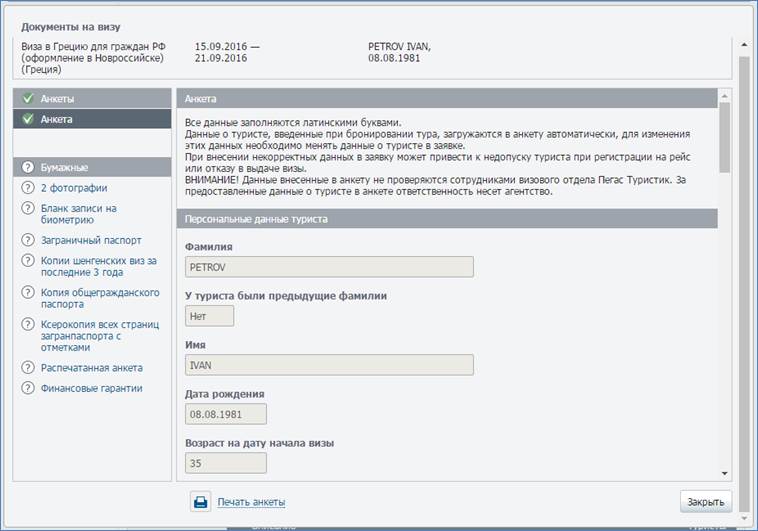Click question icon beside Бумажные
This screenshot has height=531, width=758.
[x=28, y=167]
